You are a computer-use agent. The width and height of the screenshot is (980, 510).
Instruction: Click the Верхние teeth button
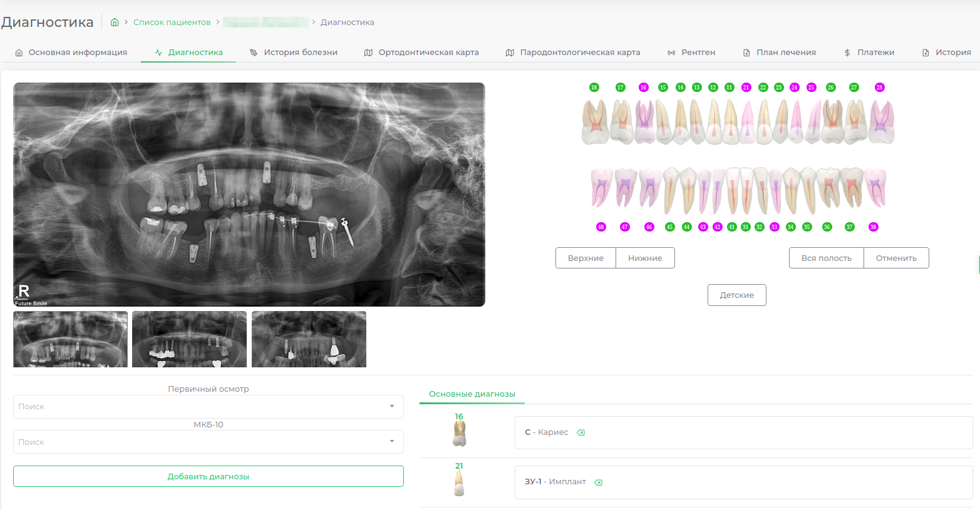coord(585,258)
